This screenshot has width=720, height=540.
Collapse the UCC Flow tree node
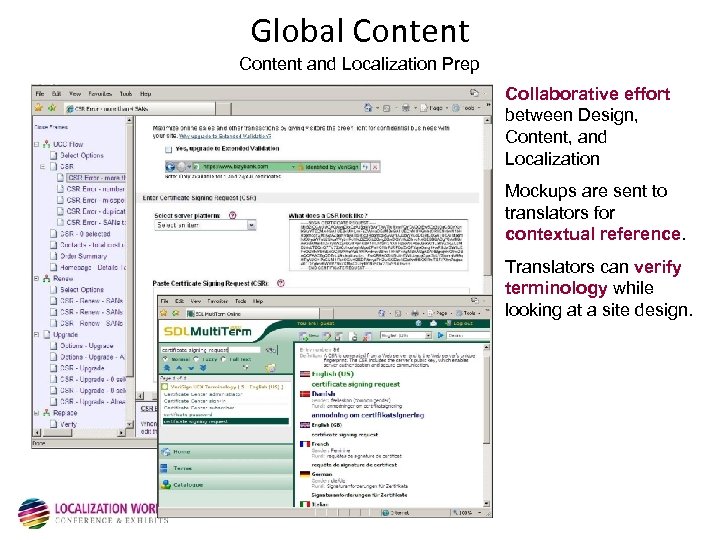pyautogui.click(x=36, y=144)
